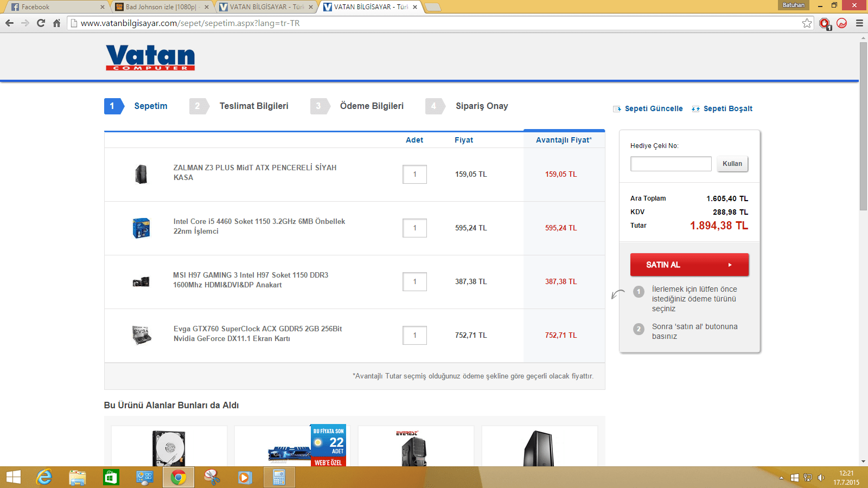Open the Calculator taskbar icon
This screenshot has height=488, width=868.
(x=279, y=477)
